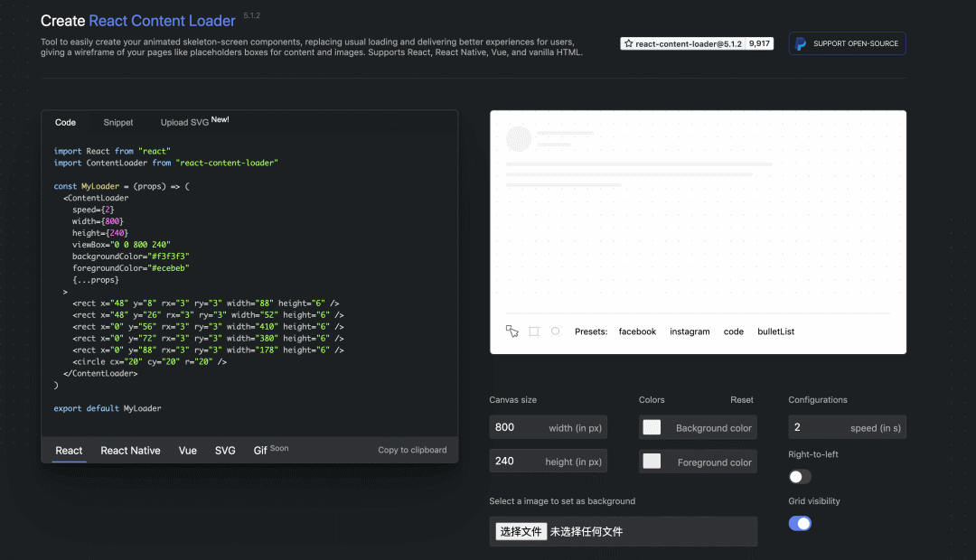Viewport: 976px width, 560px height.
Task: Click the 9,917 stars count
Action: click(x=759, y=43)
